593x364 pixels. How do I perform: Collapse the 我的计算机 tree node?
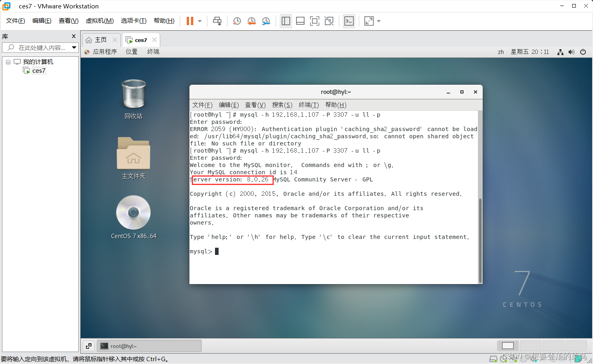pyautogui.click(x=8, y=62)
